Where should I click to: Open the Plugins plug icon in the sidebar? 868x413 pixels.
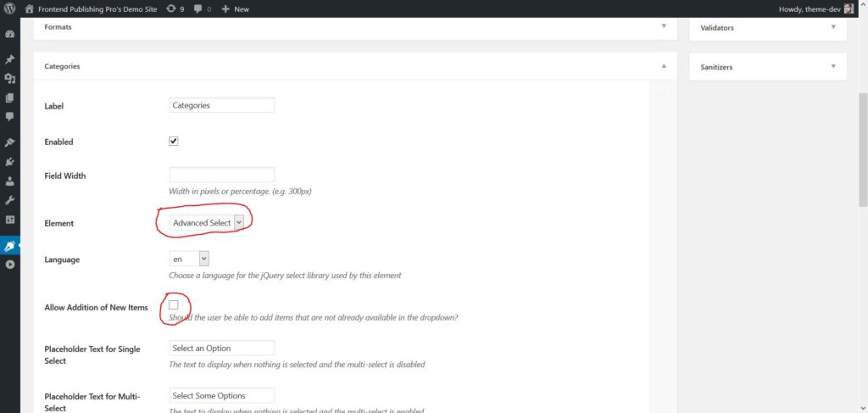click(9, 162)
